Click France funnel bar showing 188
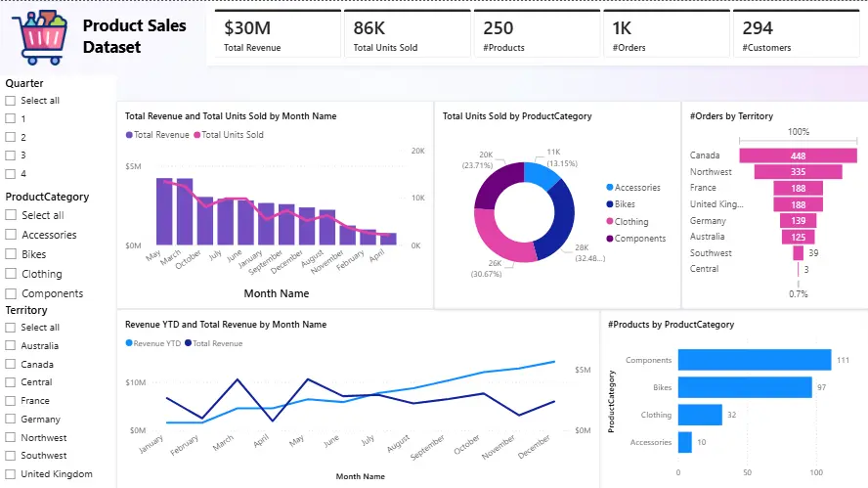The width and height of the screenshot is (868, 488). coord(798,189)
